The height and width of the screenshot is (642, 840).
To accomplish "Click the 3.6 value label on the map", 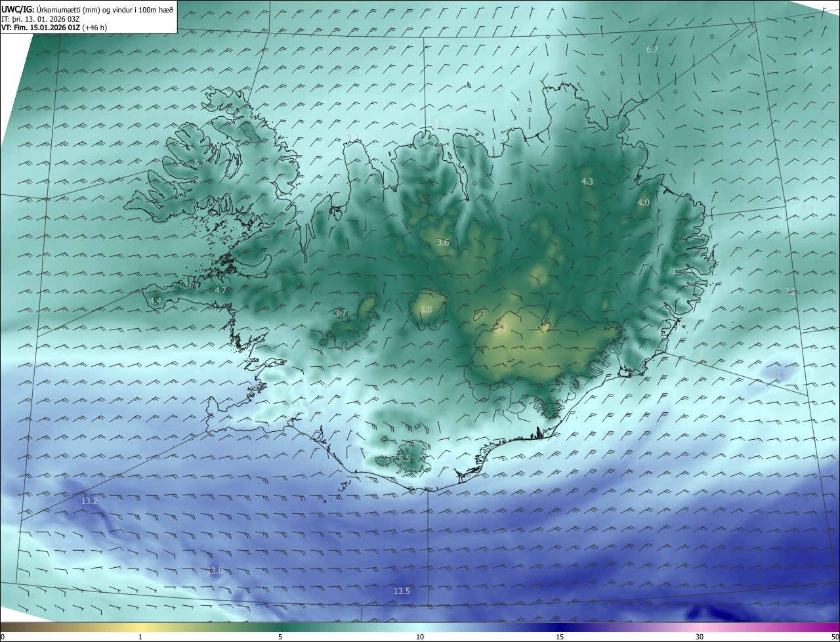I will [x=443, y=243].
